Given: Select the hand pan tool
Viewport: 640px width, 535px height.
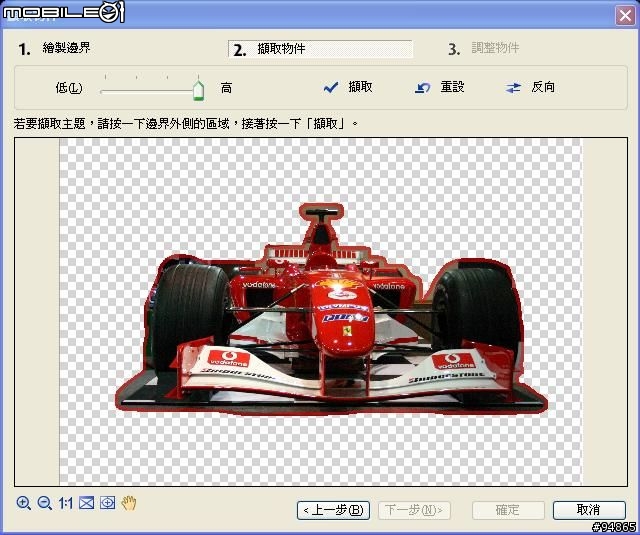Looking at the screenshot, I should point(129,503).
